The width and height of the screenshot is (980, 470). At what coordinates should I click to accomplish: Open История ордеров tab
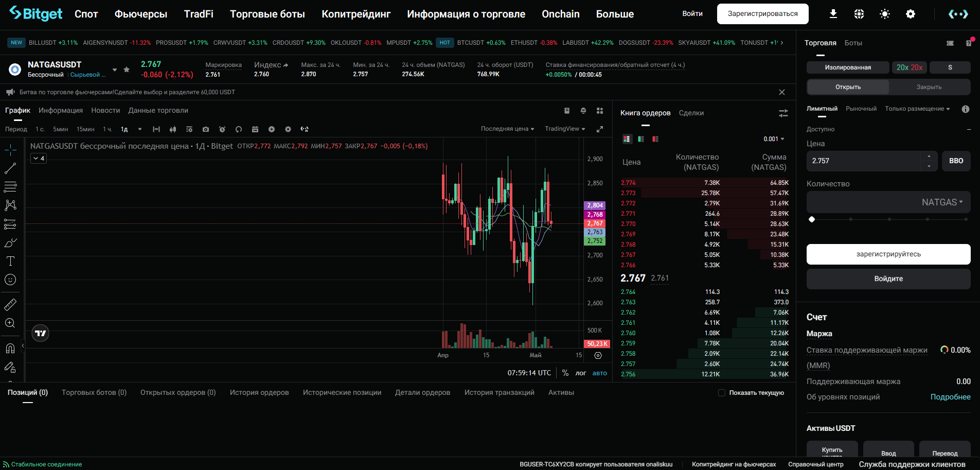(259, 392)
